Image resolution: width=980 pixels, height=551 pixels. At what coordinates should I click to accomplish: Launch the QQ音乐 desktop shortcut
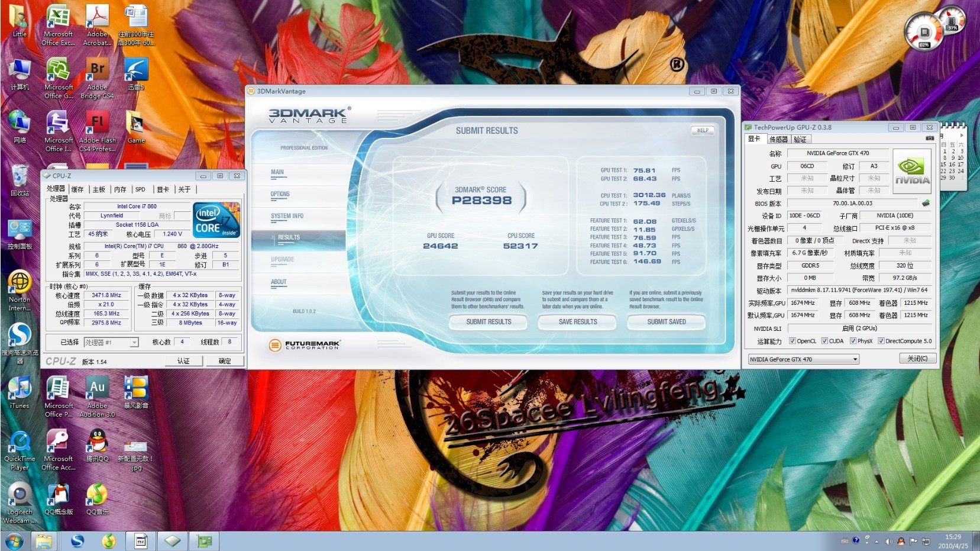[x=97, y=499]
